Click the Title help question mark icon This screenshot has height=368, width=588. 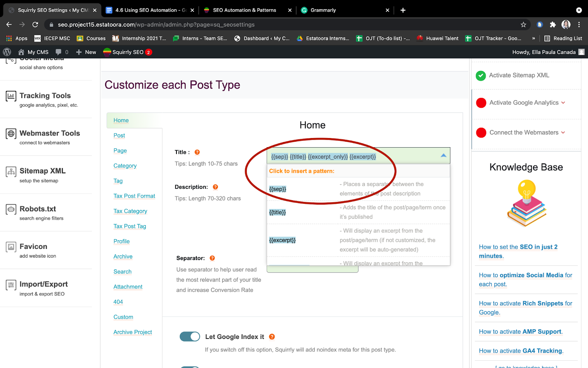coord(197,152)
